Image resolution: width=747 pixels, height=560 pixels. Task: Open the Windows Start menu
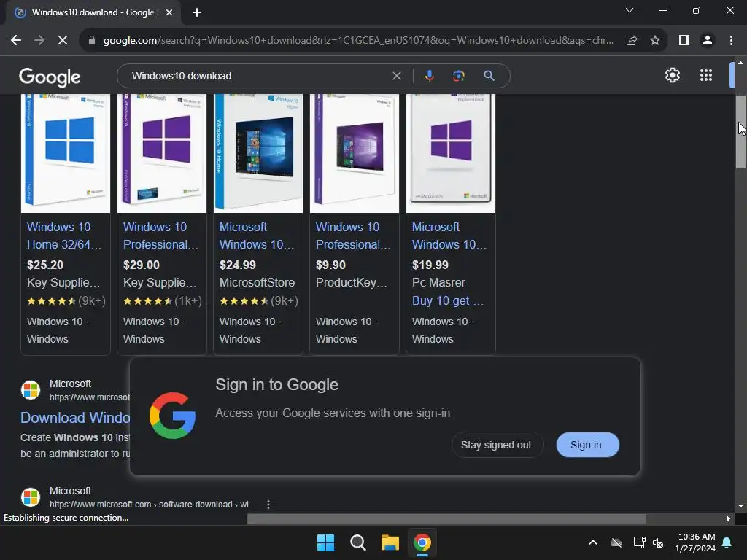326,542
